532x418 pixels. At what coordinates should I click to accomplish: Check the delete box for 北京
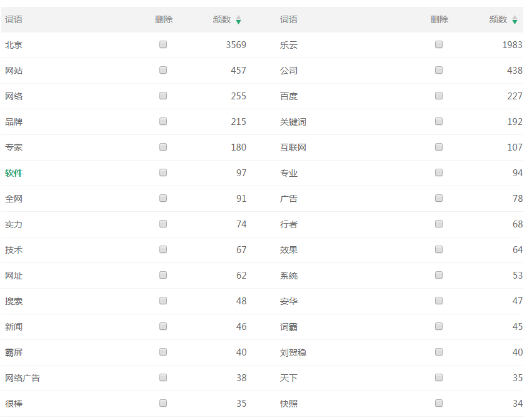(x=163, y=45)
